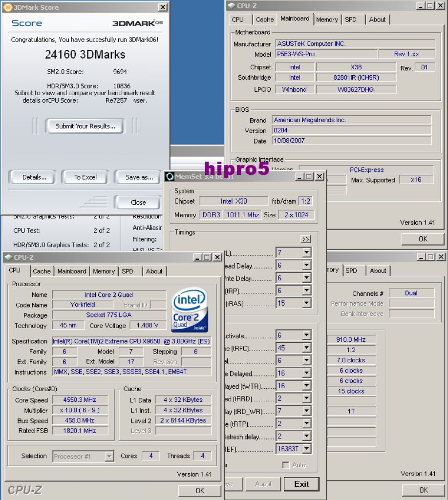
Task: Click the 3DMark Score window title icon
Action: coord(8,7)
